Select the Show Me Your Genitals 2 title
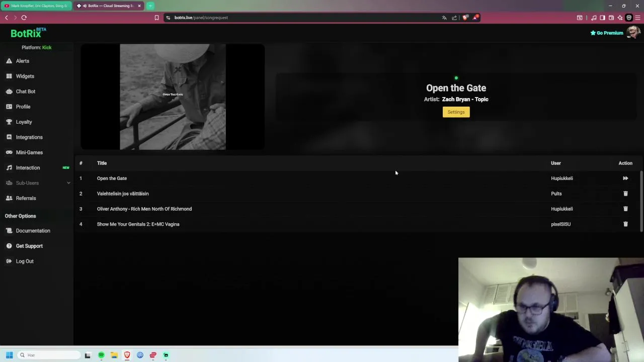The image size is (644, 362). 138,224
